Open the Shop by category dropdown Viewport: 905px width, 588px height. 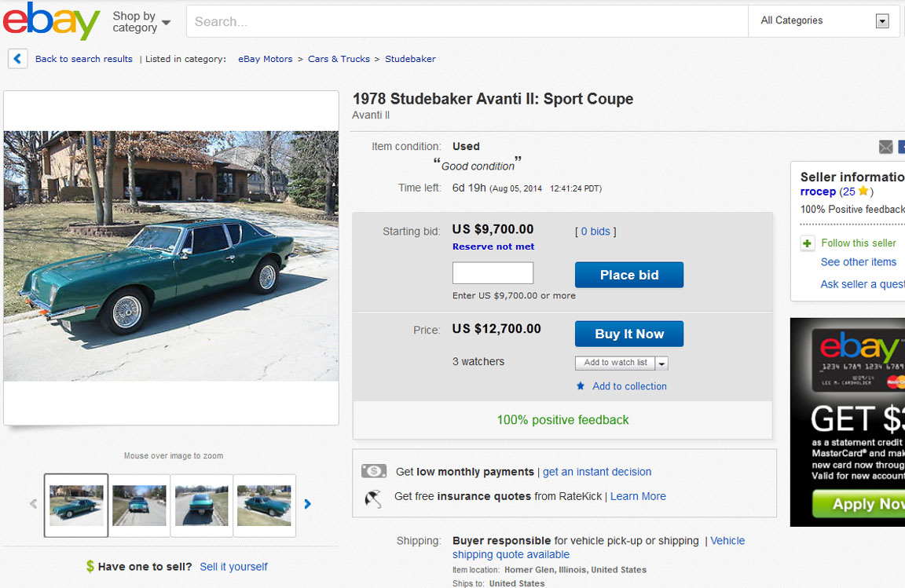tap(141, 21)
